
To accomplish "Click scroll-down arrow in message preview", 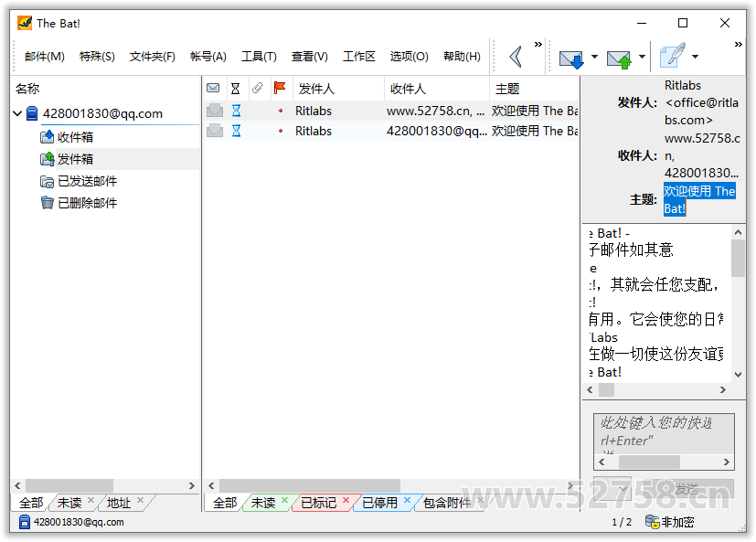I will click(738, 374).
